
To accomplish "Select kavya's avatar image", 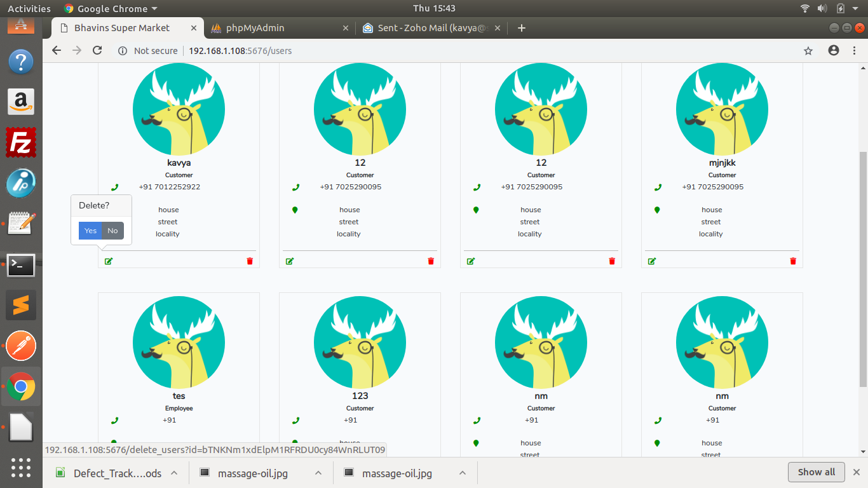I will click(179, 109).
